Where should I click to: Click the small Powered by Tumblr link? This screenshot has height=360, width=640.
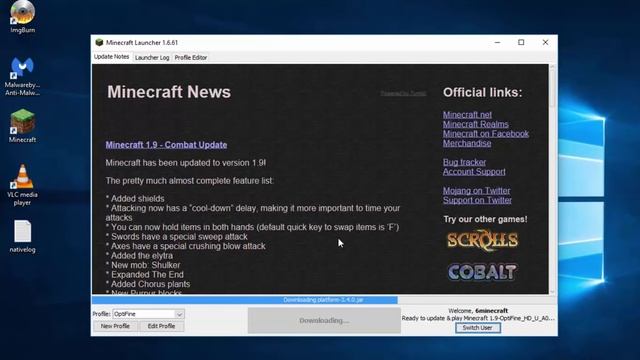pyautogui.click(x=403, y=93)
